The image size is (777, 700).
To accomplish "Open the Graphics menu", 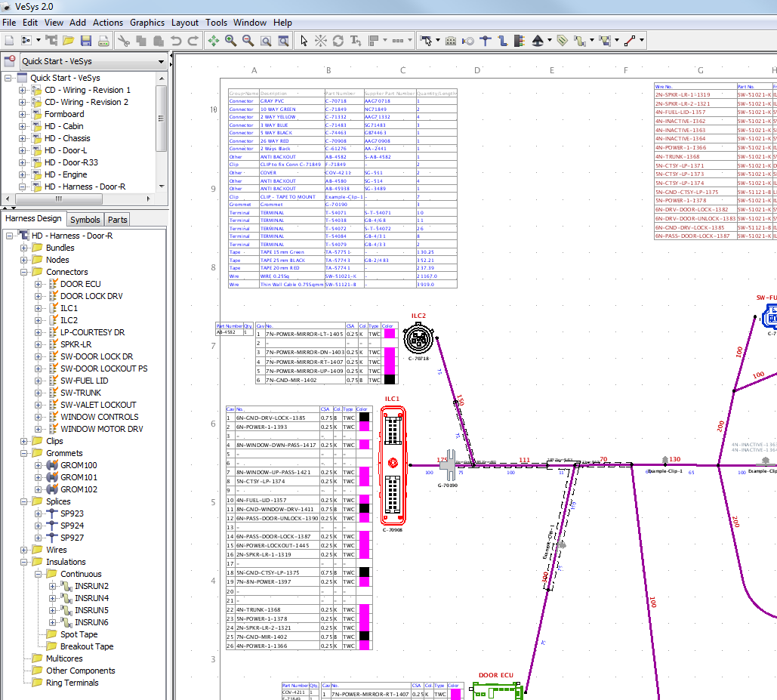I will tap(146, 23).
